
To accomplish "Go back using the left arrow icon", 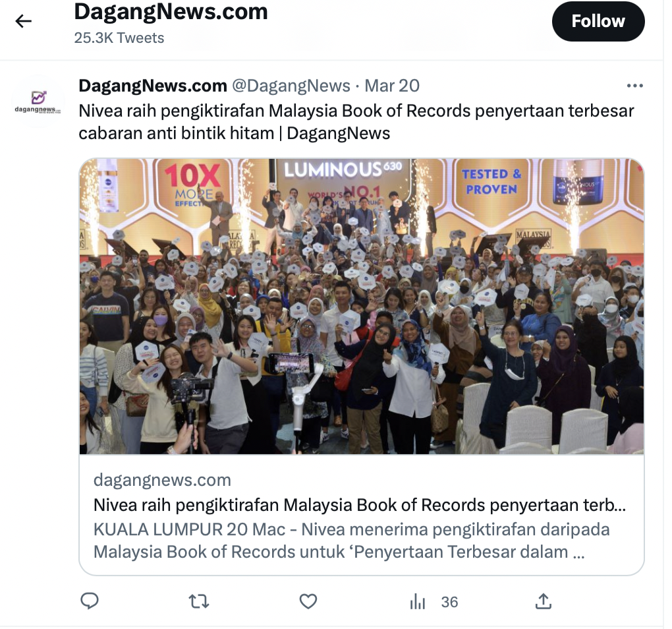I will (x=23, y=21).
